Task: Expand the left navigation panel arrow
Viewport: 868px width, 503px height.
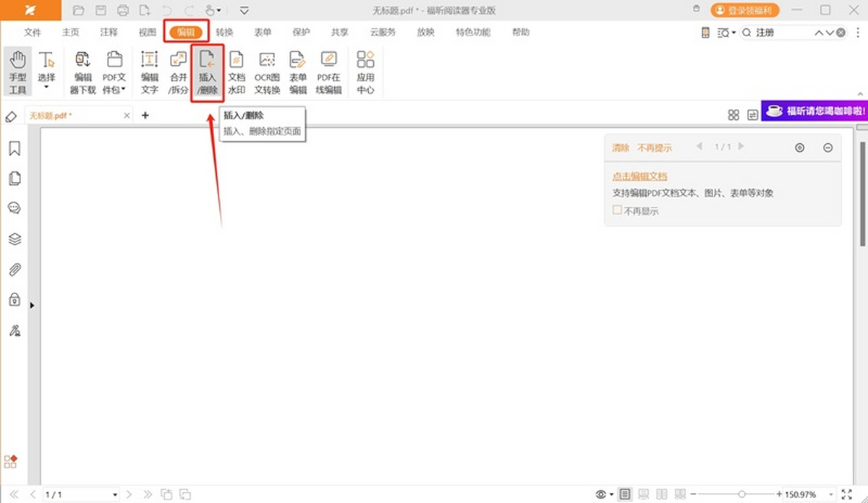Action: (x=32, y=306)
